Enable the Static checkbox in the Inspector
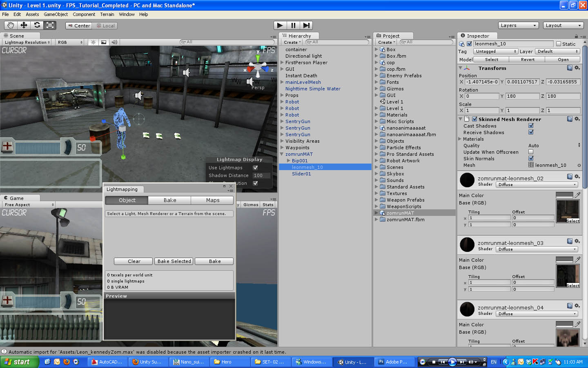This screenshot has width=588, height=368. tap(558, 44)
